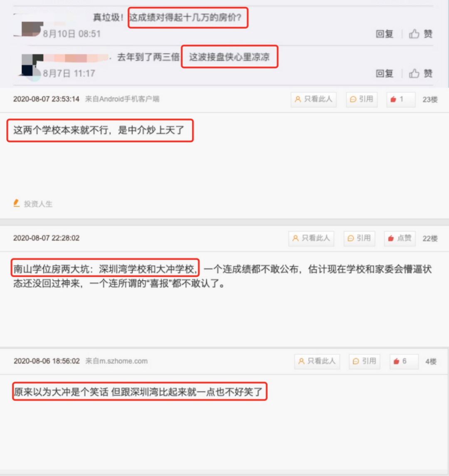The height and width of the screenshot is (476, 449).
Task: Reply to the 8月7日 11:17 comment
Action: (385, 74)
